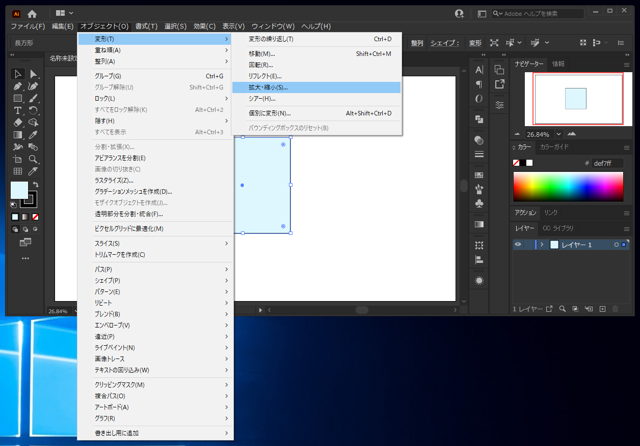The width and height of the screenshot is (640, 446).
Task: Select the Rectangle tool
Action: pos(18,98)
